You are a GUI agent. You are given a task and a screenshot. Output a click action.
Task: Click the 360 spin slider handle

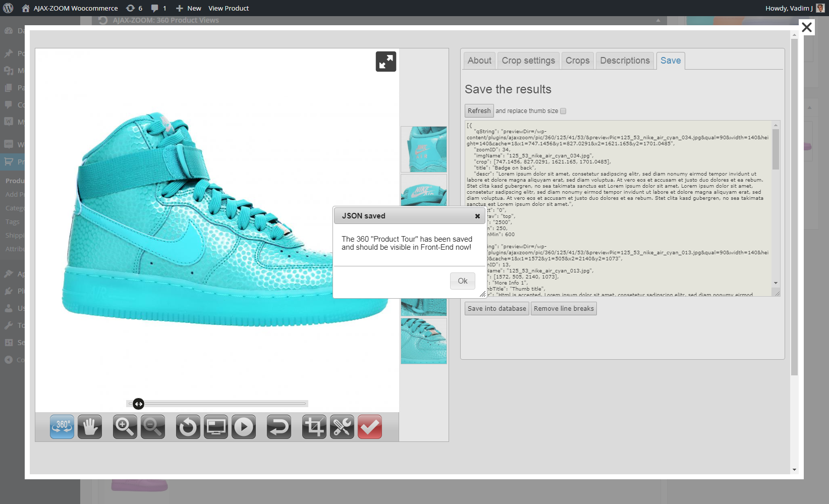click(x=138, y=404)
